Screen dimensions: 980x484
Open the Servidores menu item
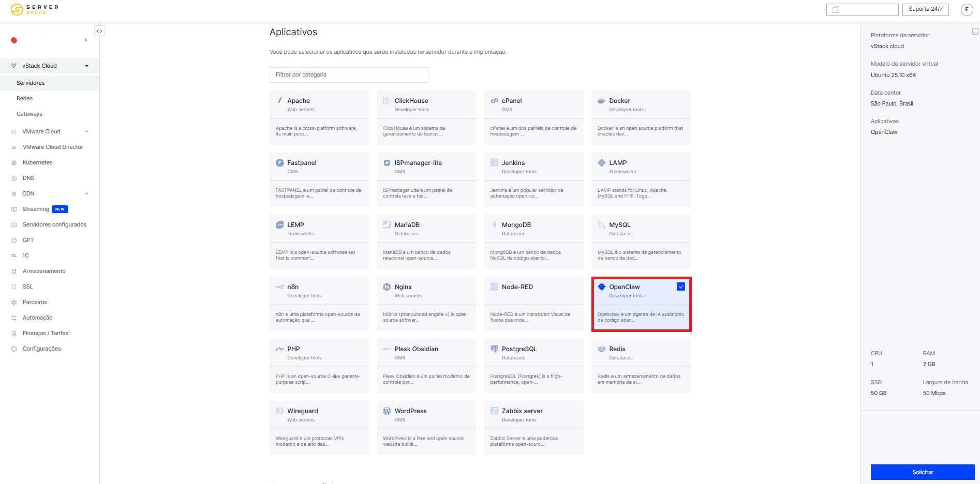click(x=50, y=83)
